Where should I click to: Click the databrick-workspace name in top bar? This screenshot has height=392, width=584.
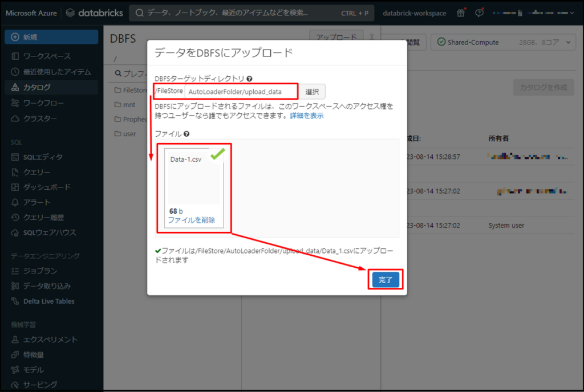(x=415, y=13)
